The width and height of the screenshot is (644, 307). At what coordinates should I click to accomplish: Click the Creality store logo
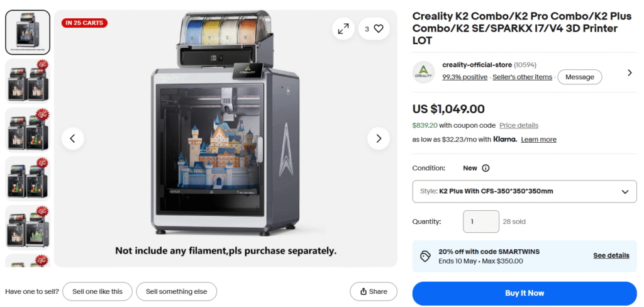(424, 72)
